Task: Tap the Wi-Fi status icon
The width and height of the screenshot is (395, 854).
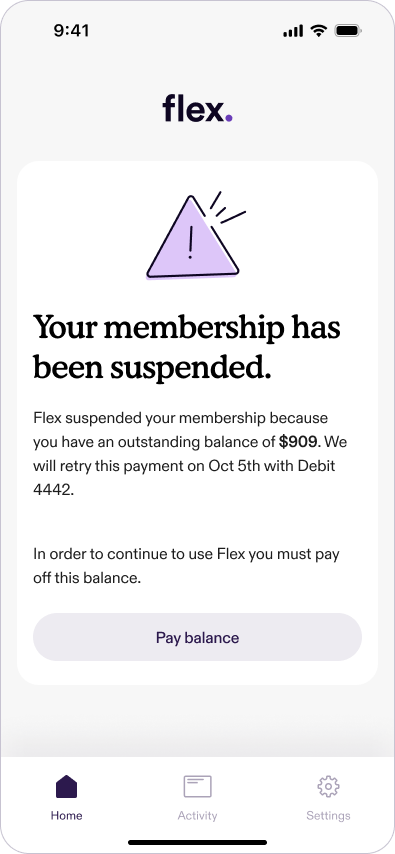Action: click(x=318, y=31)
